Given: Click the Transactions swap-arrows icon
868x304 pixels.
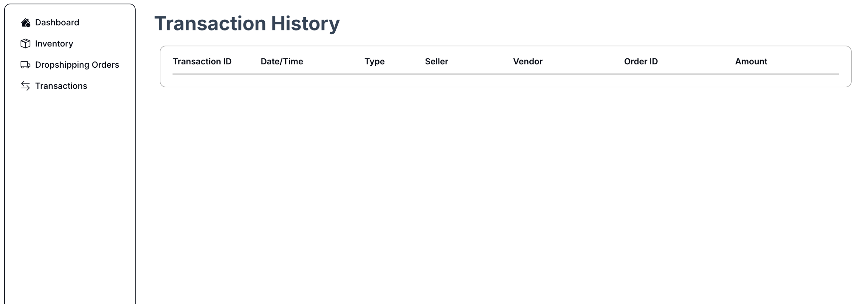Looking at the screenshot, I should (x=25, y=86).
